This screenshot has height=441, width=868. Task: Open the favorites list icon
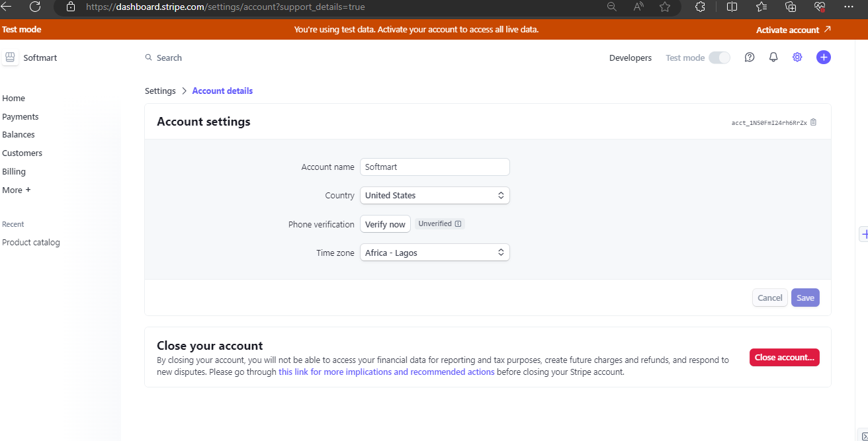pos(761,7)
